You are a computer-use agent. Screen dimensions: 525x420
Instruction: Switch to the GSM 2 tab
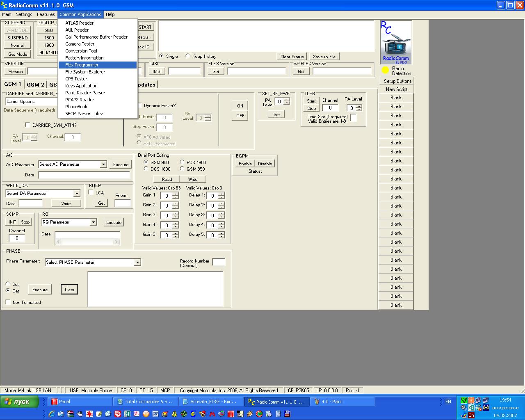[x=35, y=84]
